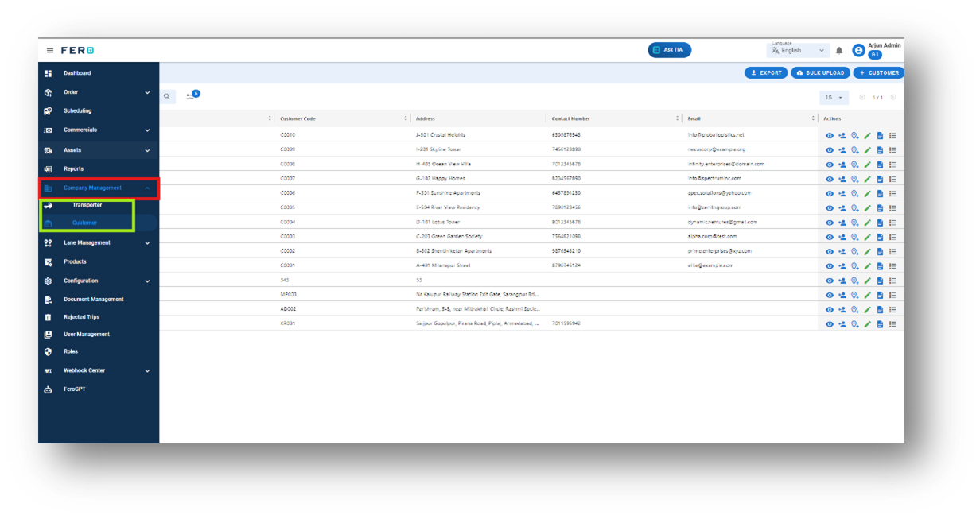View customer C0005 with the eye icon

click(830, 207)
